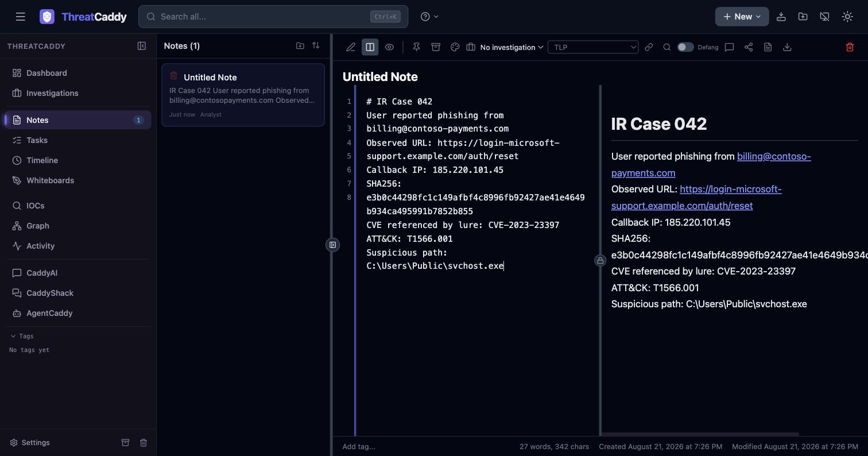The image size is (868, 456).
Task: Open Investigations in sidebar
Action: pyautogui.click(x=78, y=93)
